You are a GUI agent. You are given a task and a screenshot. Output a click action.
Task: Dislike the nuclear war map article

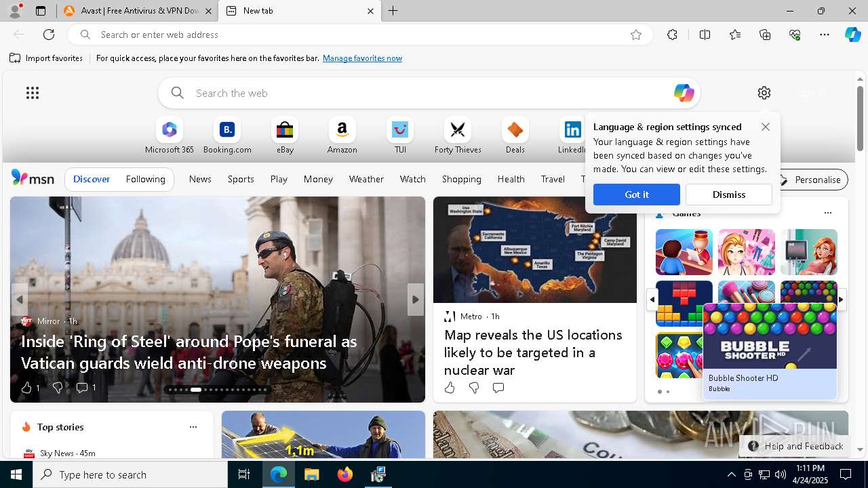click(474, 388)
